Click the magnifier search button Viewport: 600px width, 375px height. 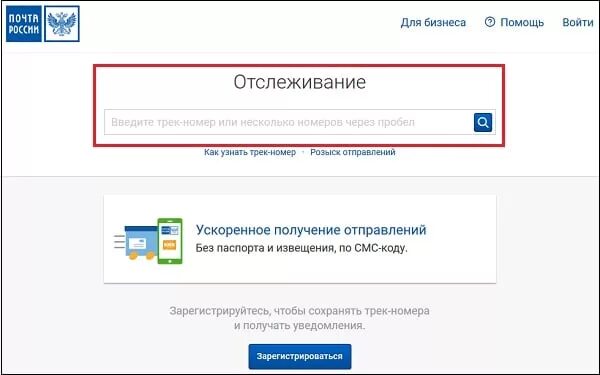coord(483,122)
